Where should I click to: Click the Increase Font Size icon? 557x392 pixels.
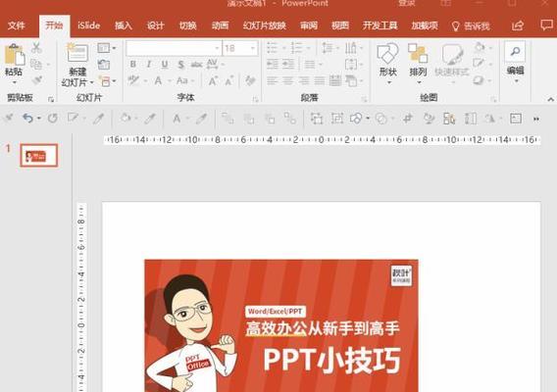click(x=213, y=81)
